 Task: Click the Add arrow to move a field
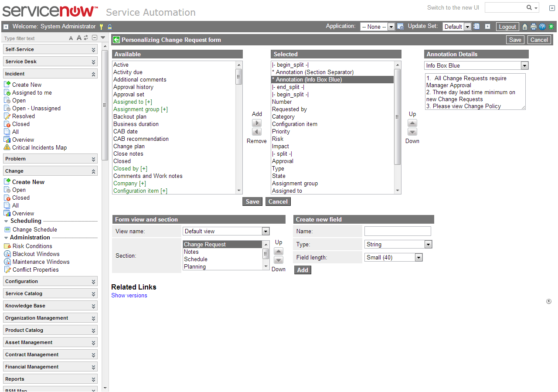pos(257,123)
